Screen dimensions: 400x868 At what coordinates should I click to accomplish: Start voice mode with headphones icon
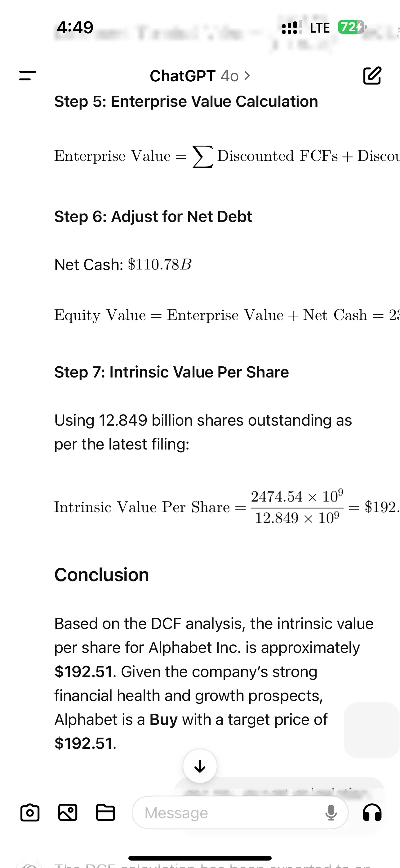(x=372, y=812)
